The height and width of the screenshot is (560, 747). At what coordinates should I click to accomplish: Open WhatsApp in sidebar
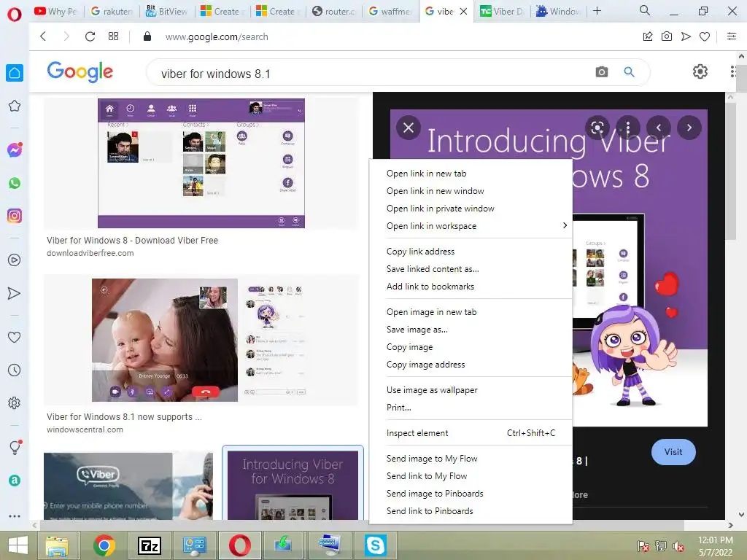pos(15,183)
